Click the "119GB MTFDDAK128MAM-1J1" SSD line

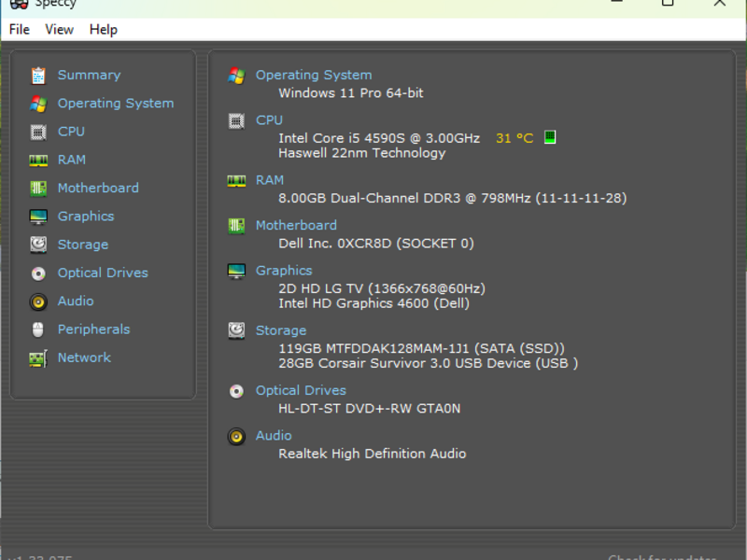422,348
